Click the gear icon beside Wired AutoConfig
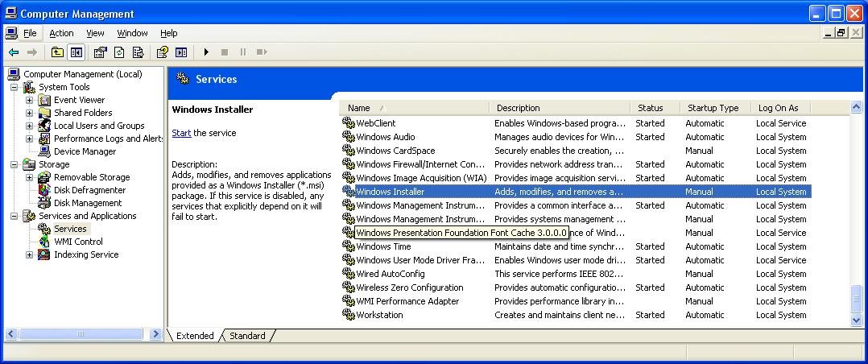 [x=348, y=273]
